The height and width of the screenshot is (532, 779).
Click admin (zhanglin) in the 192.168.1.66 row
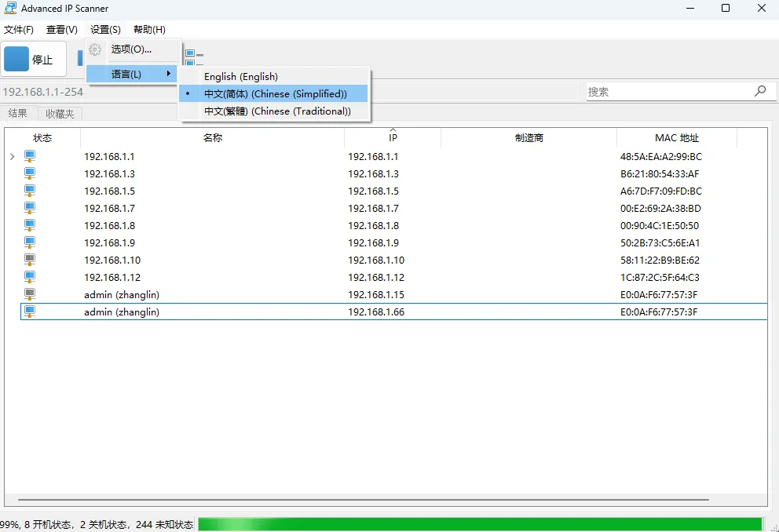122,312
